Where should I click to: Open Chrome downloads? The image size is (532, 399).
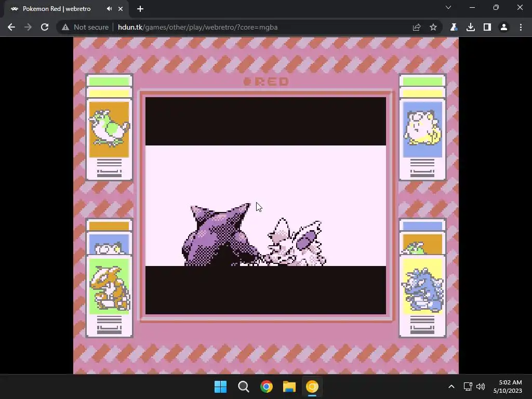pyautogui.click(x=471, y=27)
